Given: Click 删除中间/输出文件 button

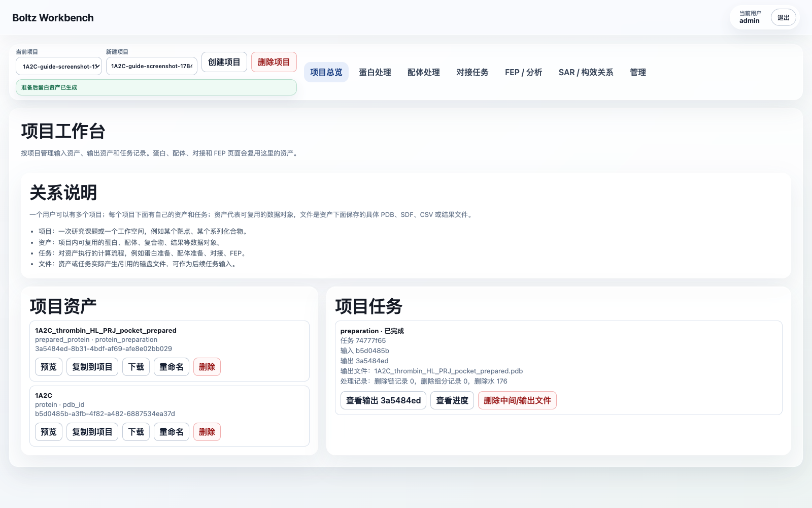Looking at the screenshot, I should pos(517,400).
